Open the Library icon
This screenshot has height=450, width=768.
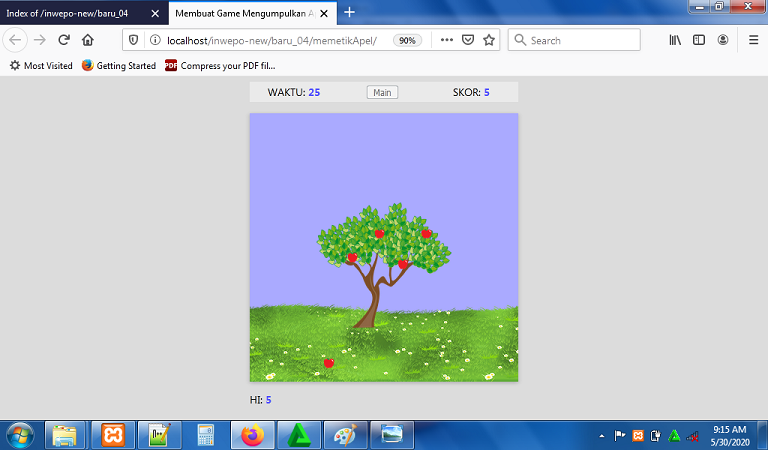pos(675,40)
